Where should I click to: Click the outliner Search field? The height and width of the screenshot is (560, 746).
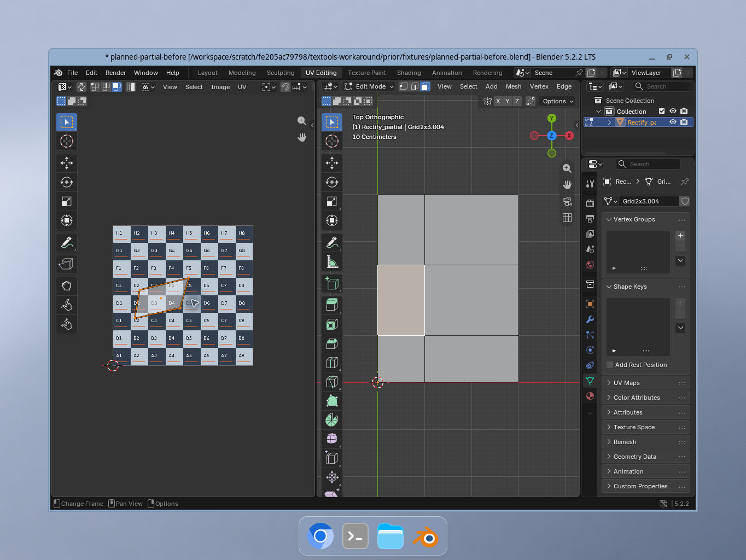coord(663,86)
